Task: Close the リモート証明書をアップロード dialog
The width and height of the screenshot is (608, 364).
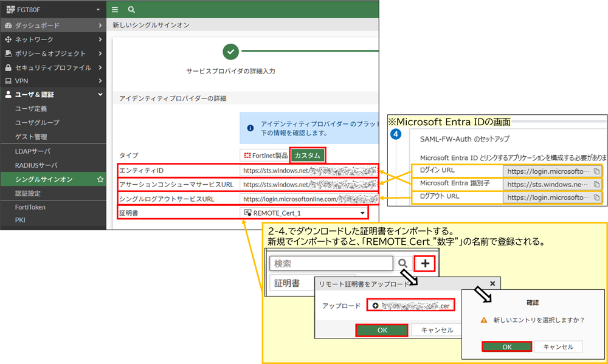Action: coord(492,284)
